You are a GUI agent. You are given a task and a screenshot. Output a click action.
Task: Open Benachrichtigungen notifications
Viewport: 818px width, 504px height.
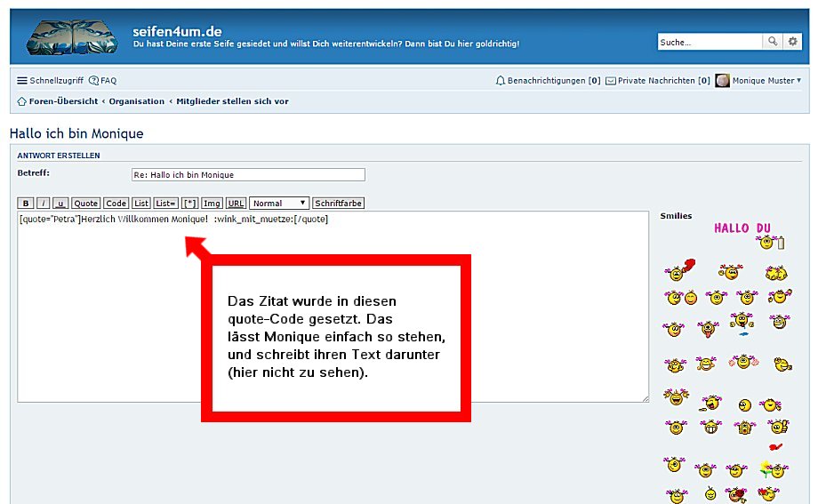pyautogui.click(x=549, y=80)
